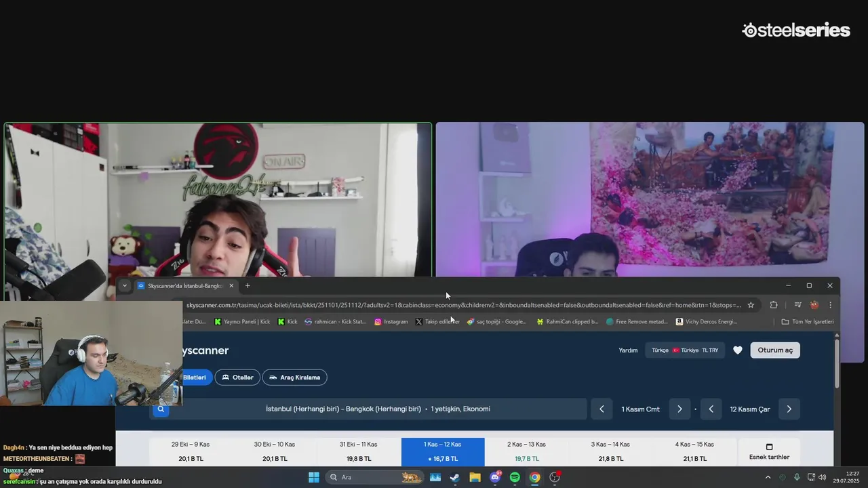Open the Tüm Yer İşaretleri folder
The width and height of the screenshot is (868, 488).
click(x=808, y=322)
